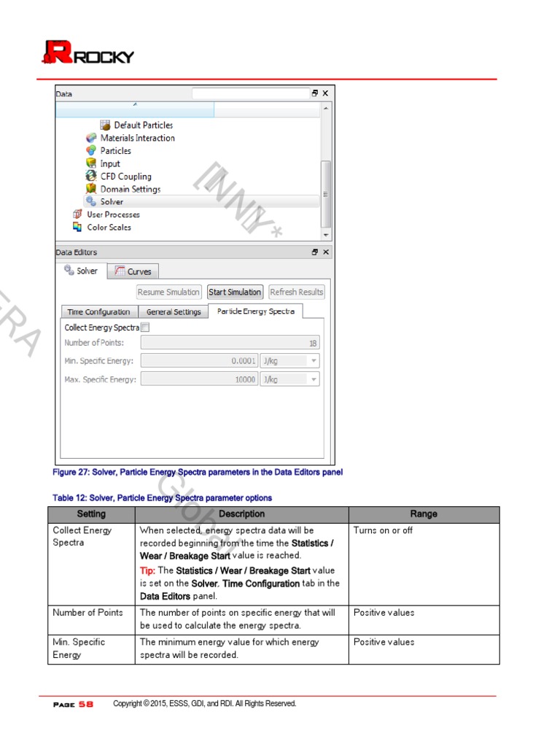560x747 pixels.
Task: Select Color Scales in the tree
Action: click(109, 228)
